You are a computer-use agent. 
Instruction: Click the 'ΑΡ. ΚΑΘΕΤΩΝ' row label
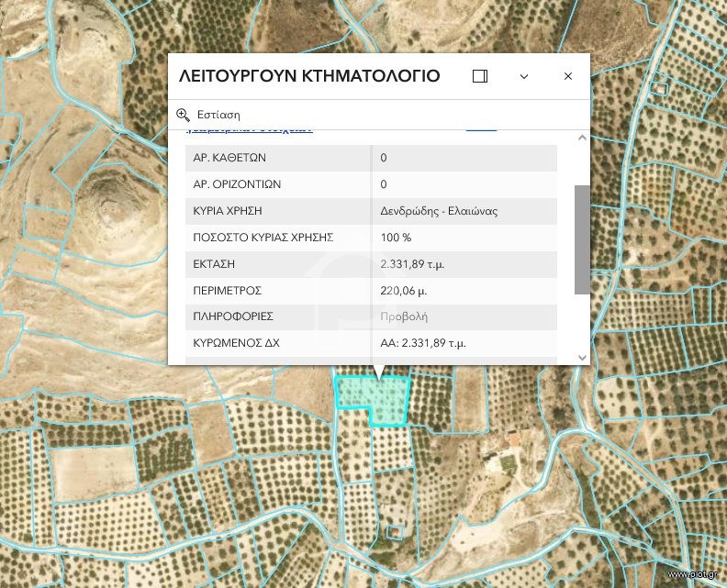coord(229,158)
